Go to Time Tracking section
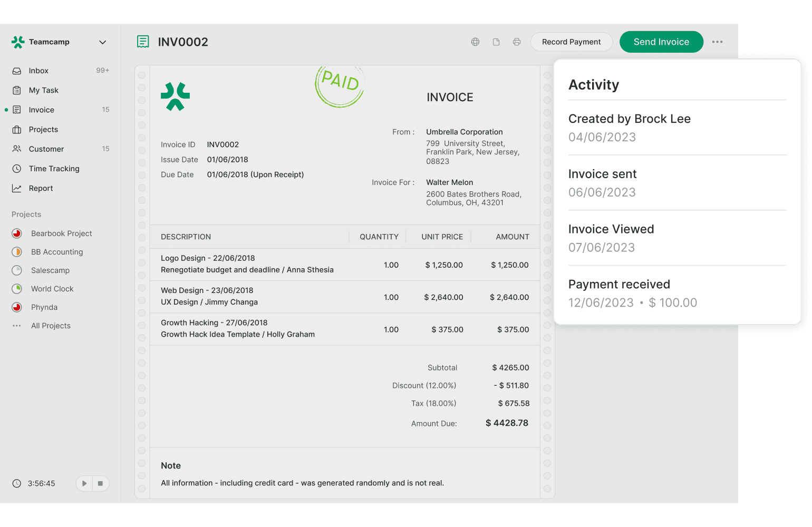 click(54, 169)
